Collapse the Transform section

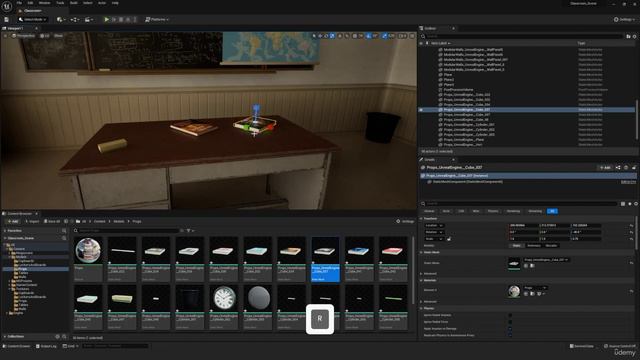coord(422,218)
